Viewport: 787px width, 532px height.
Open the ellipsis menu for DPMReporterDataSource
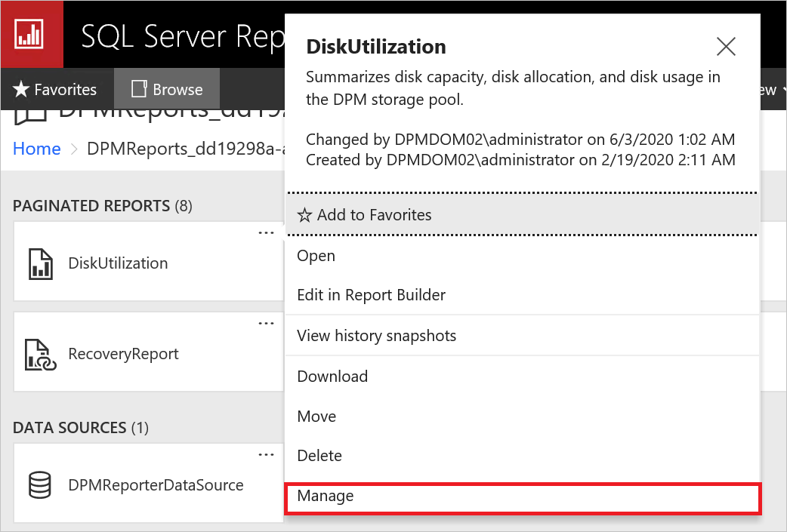point(266,454)
